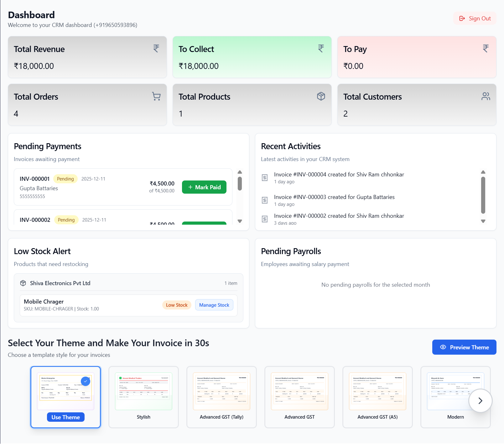Mark invoice INV-000001 as paid

(x=204, y=187)
